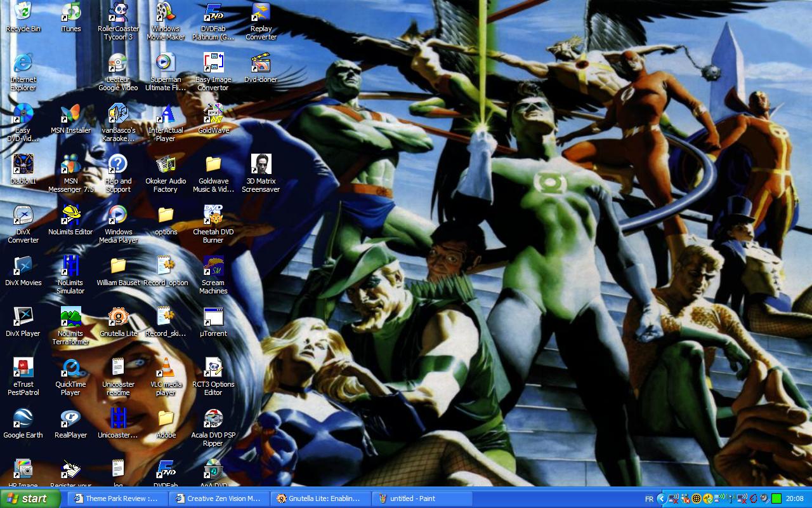Switch to Creative Zen Vision taskbar window
The height and width of the screenshot is (508, 812).
(219, 498)
